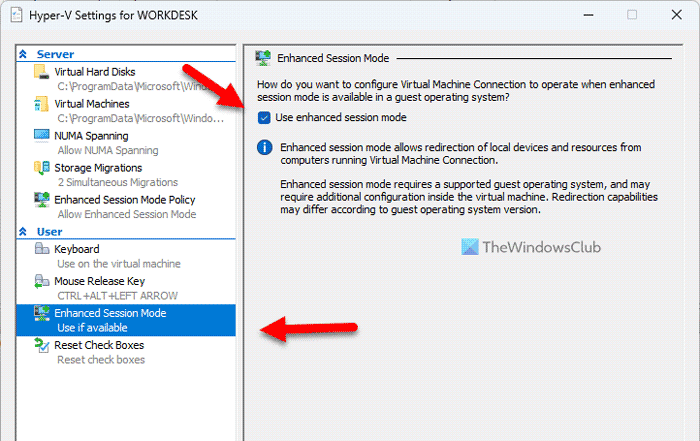Click the Server section heading
Screen dimensions: 700x441
point(55,54)
